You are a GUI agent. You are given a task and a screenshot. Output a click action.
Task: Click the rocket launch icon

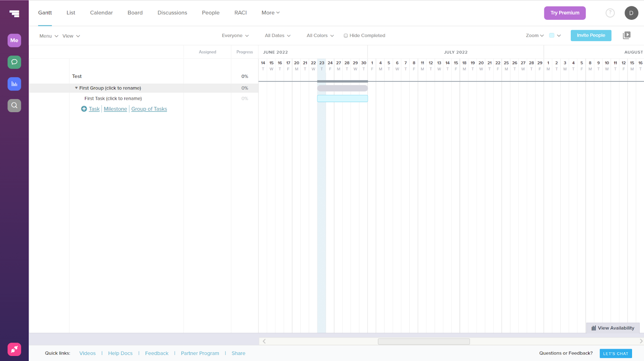[x=14, y=349]
